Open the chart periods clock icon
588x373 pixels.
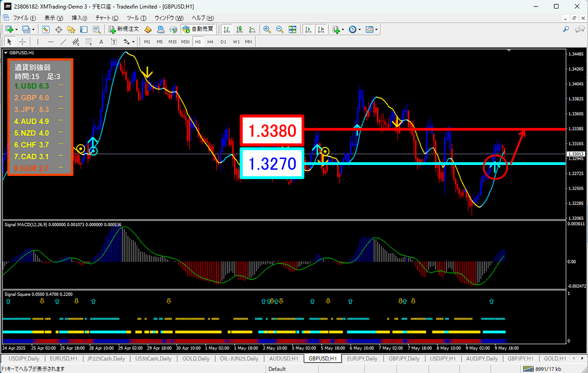click(352, 29)
